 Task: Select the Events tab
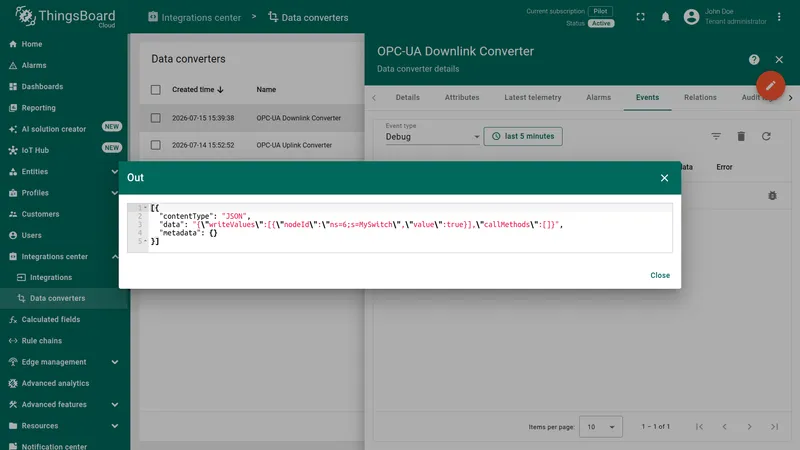pos(647,97)
